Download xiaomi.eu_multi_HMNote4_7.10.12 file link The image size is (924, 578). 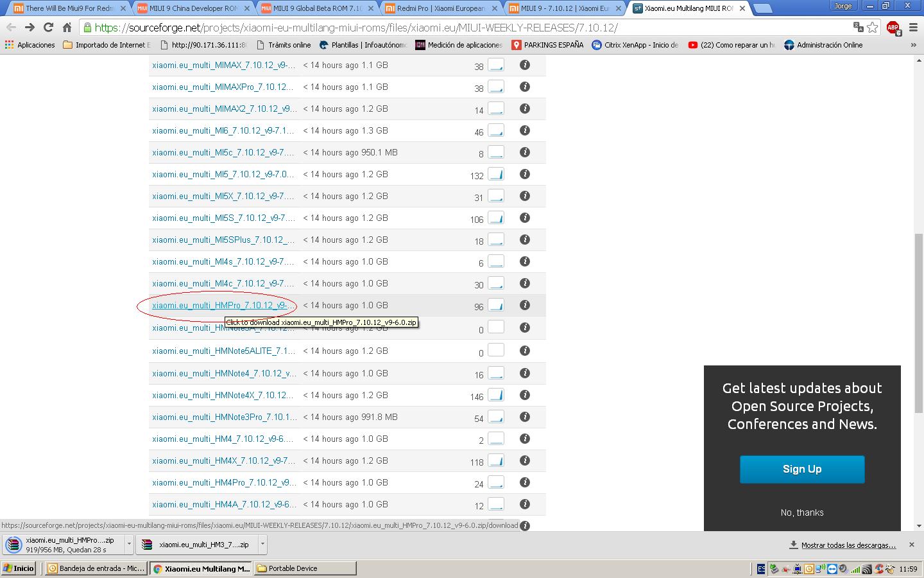(225, 373)
